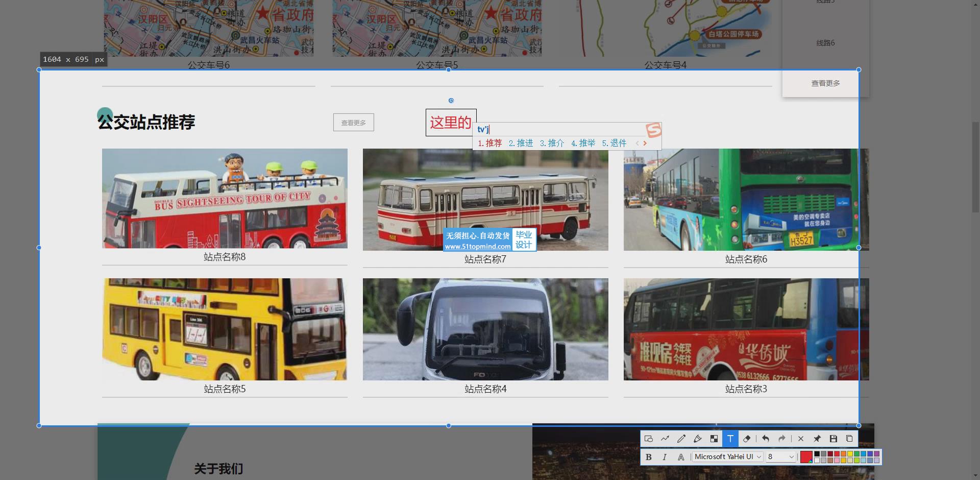
Task: Open the Microsoft YaHei UI font dropdown
Action: (x=728, y=457)
